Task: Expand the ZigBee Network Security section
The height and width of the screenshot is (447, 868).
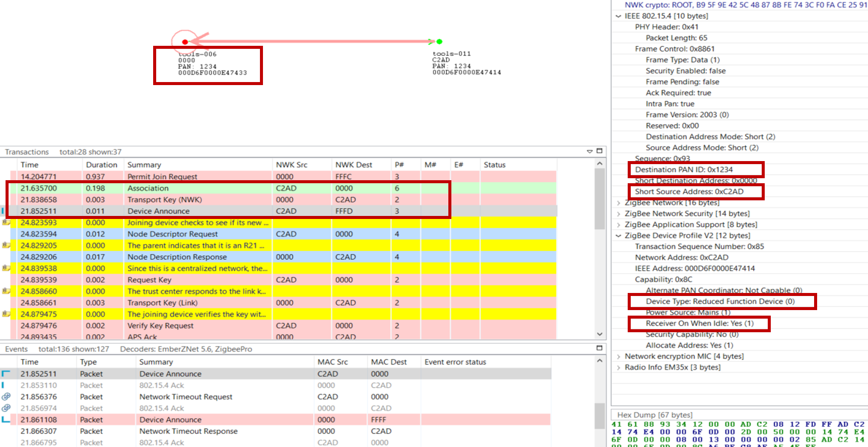Action: pos(618,214)
